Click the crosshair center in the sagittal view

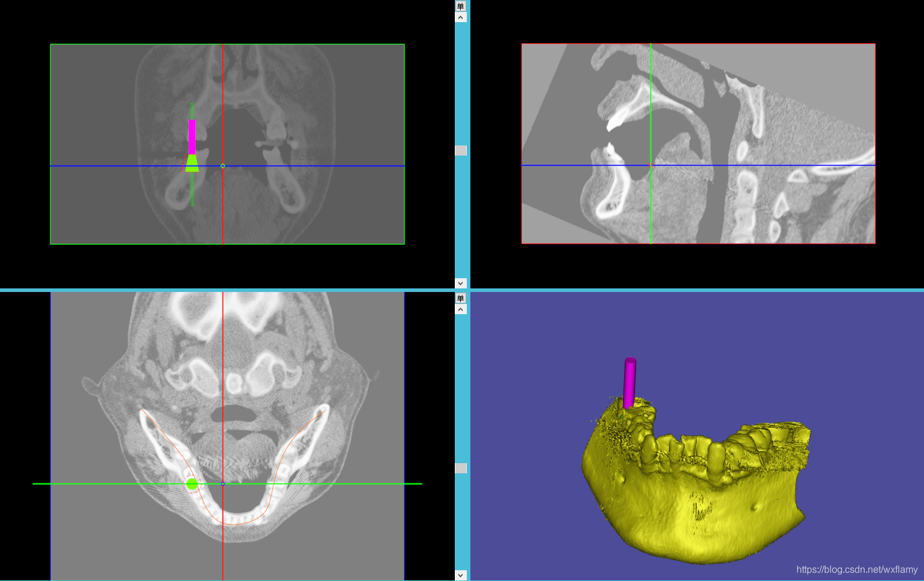(x=651, y=165)
